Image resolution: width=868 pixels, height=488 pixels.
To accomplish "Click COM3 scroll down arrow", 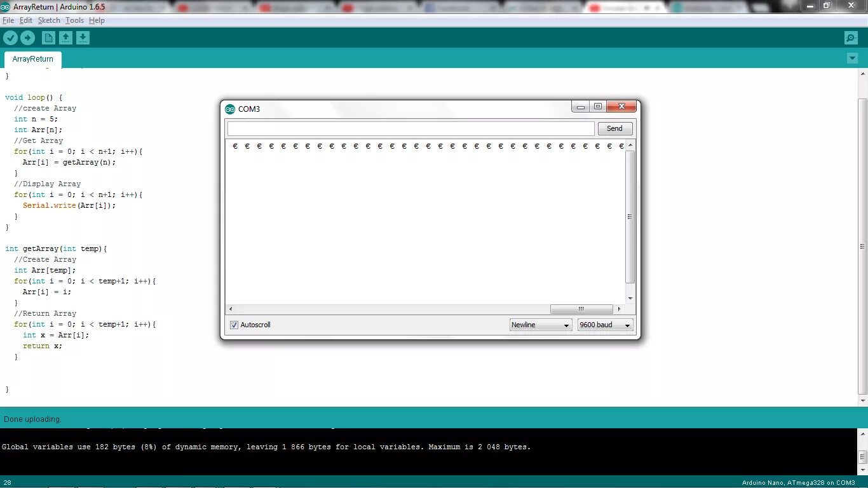I will click(x=630, y=298).
